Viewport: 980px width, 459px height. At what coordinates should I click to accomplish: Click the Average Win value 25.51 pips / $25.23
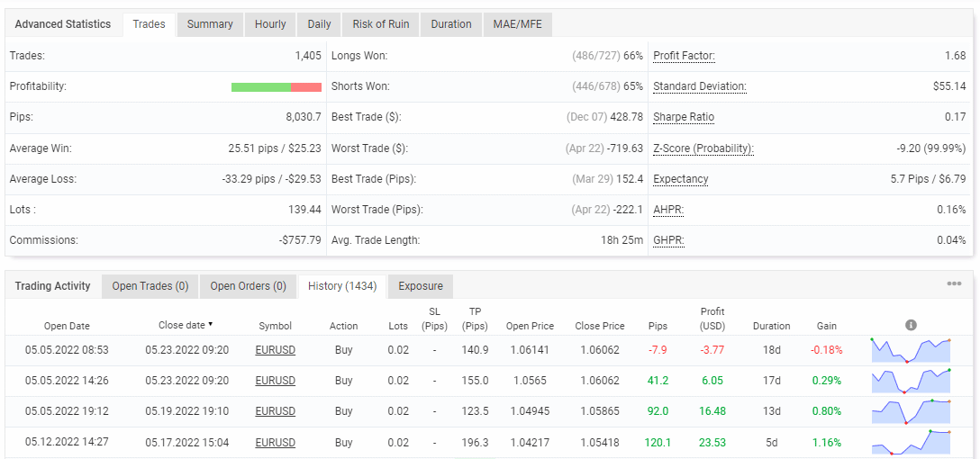tap(275, 148)
